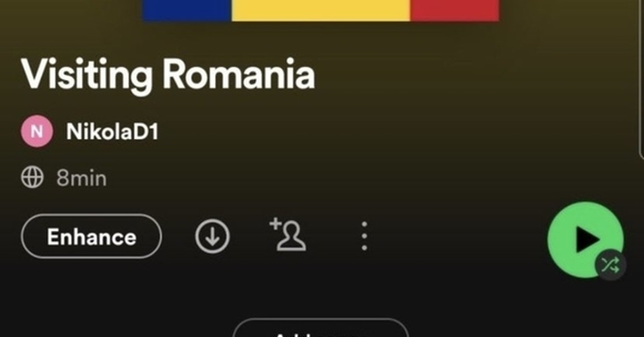The image size is (644, 337).
Task: Click red stripe of flag cover
Action: [x=455, y=10]
